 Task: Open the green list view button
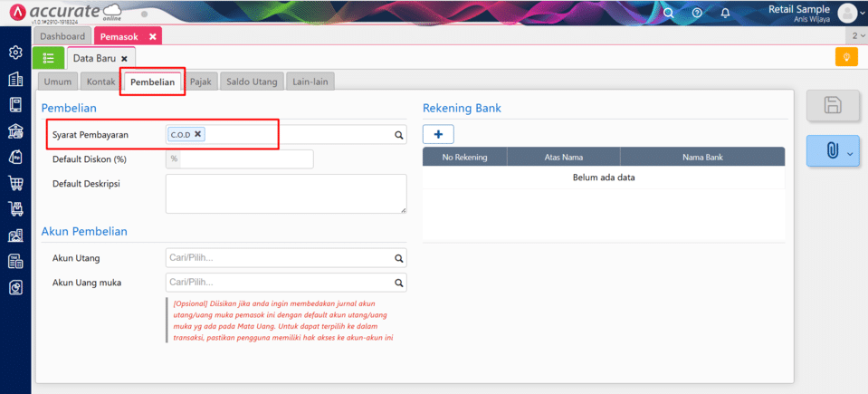tap(48, 58)
